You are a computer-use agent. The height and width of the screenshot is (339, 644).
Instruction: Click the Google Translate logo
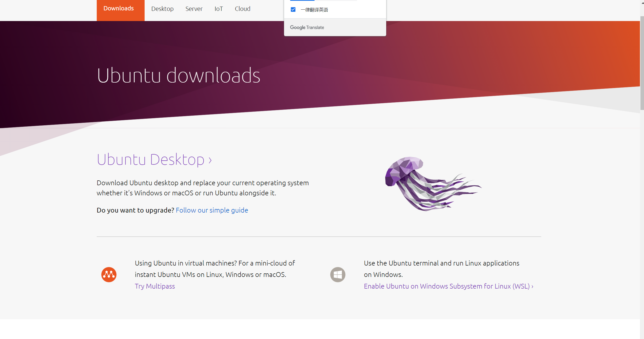click(307, 27)
